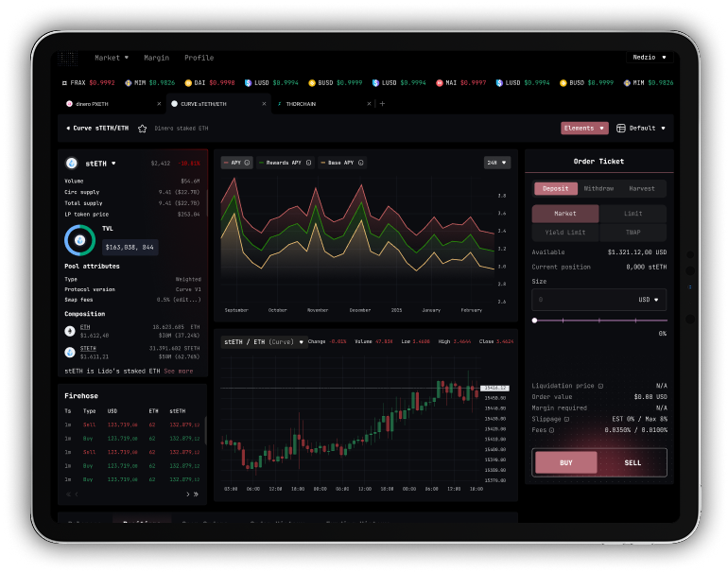This screenshot has width=728, height=572.
Task: Select the Withdraw order mode
Action: pyautogui.click(x=598, y=188)
